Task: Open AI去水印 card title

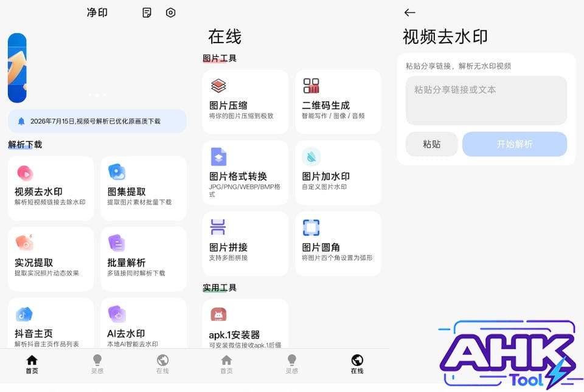Action: [126, 333]
